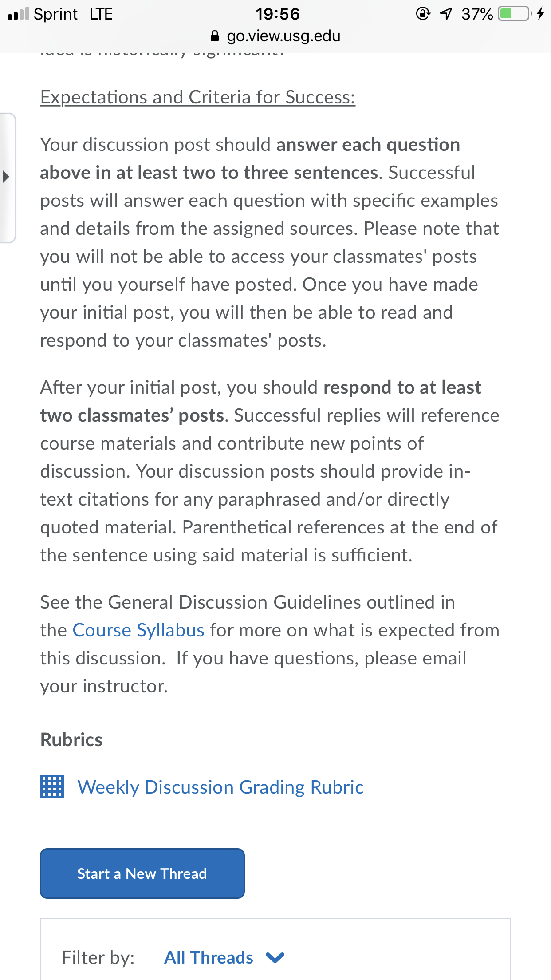
Task: Click the Expectations and Criteria for Success heading
Action: coord(198,97)
